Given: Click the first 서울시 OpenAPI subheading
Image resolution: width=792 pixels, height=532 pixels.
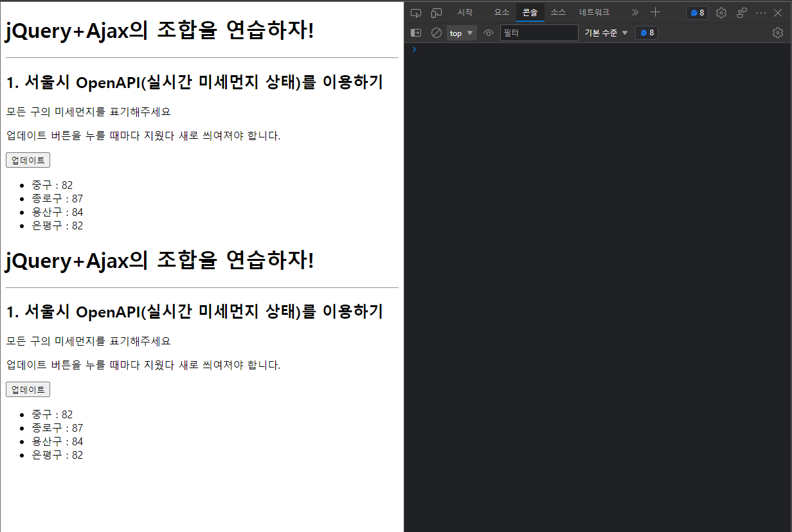Looking at the screenshot, I should point(194,82).
